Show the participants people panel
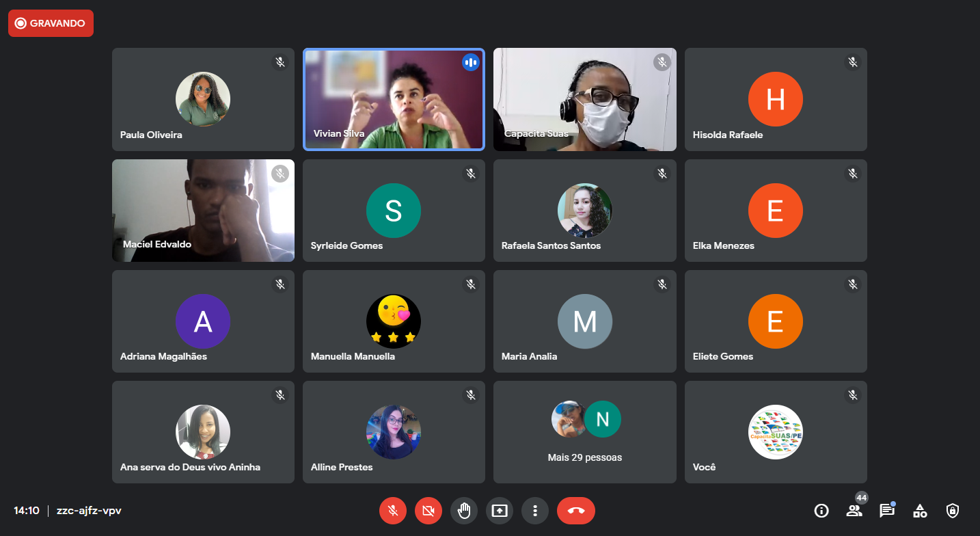 pyautogui.click(x=854, y=511)
